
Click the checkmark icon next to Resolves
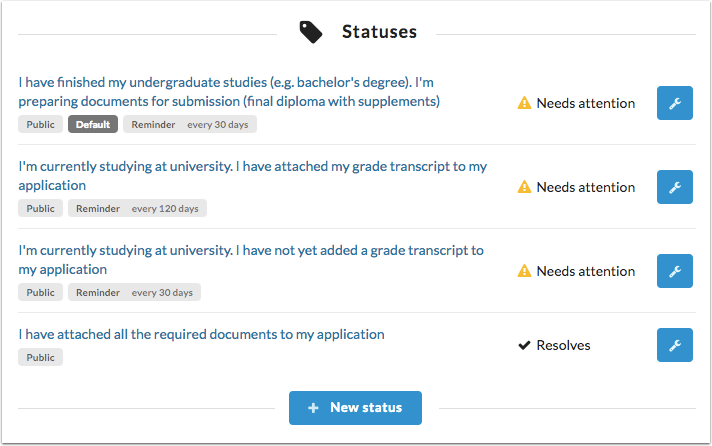pos(524,345)
